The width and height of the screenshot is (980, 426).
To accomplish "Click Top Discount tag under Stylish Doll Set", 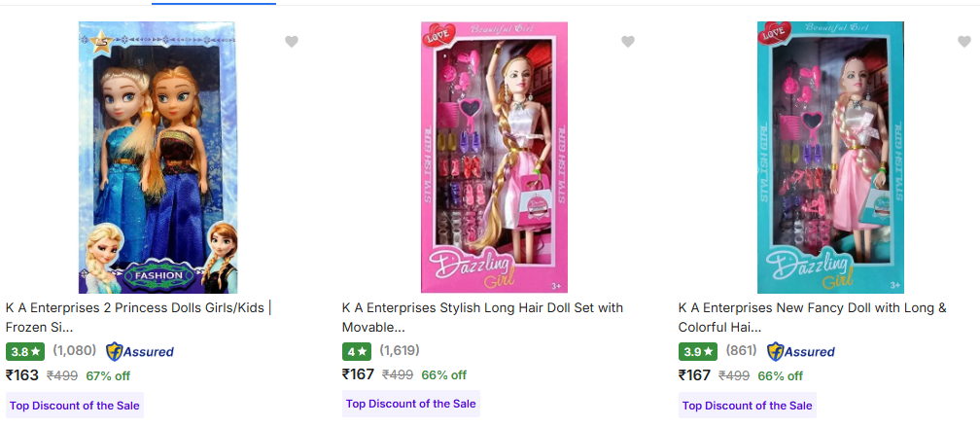I will click(x=411, y=405).
